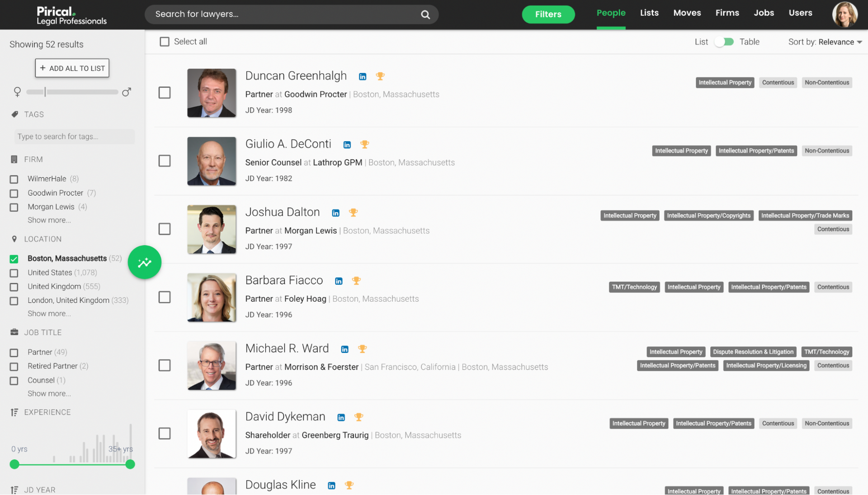Click Dispute Resolution & Litigation tag
Image resolution: width=868 pixels, height=495 pixels.
[753, 352]
